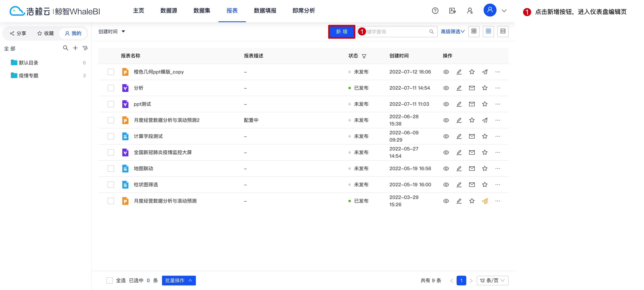Expand 高级筛选 advanced filter
This screenshot has width=644, height=290.
(453, 31)
